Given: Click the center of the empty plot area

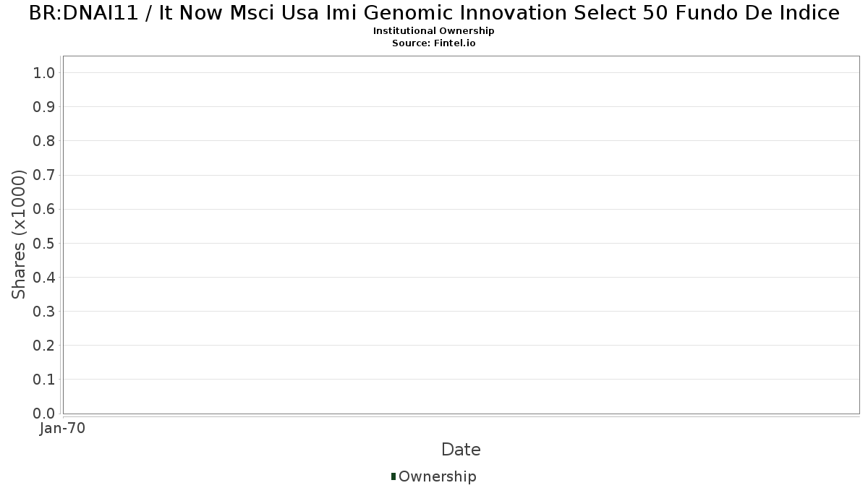Looking at the screenshot, I should tap(461, 235).
